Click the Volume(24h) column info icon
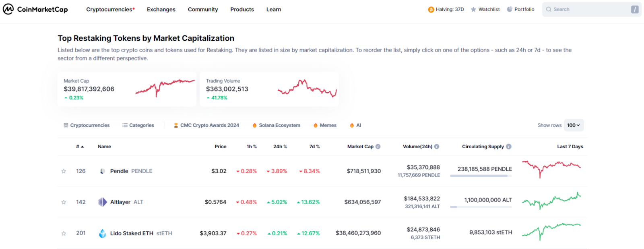 coord(437,147)
